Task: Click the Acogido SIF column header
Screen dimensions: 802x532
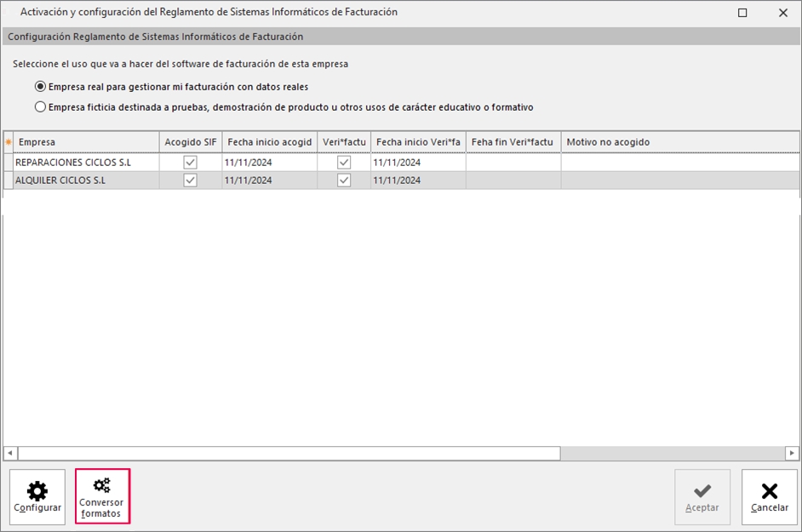Action: 190,142
